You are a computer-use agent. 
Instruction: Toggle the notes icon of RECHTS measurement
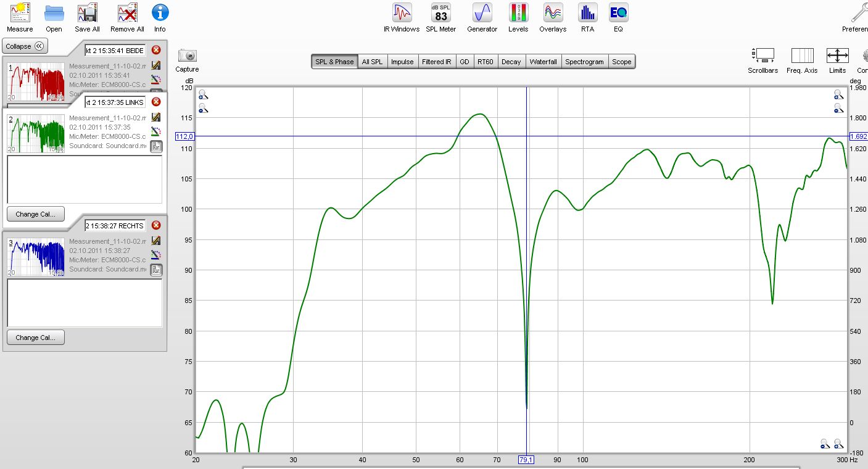pos(156,270)
